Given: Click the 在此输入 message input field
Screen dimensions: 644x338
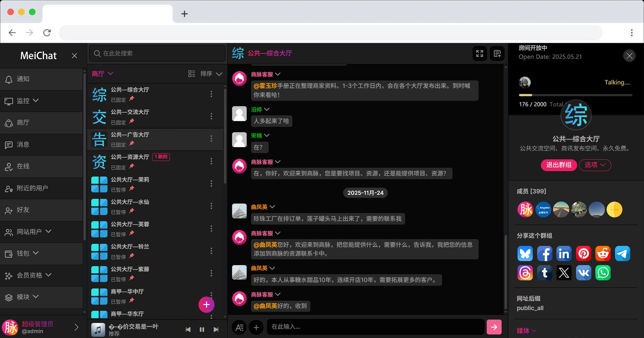Looking at the screenshot, I should (x=375, y=327).
